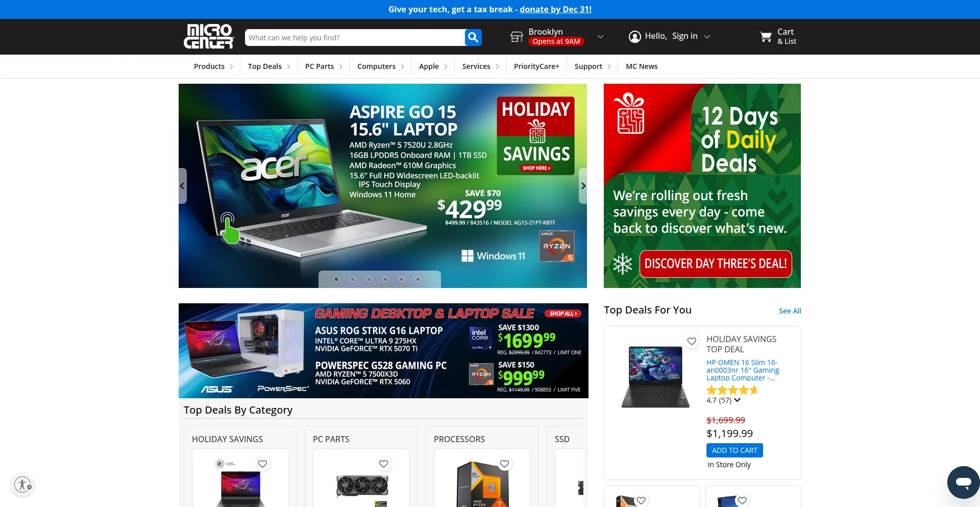
Task: Open the cart using the cart icon
Action: tap(767, 37)
